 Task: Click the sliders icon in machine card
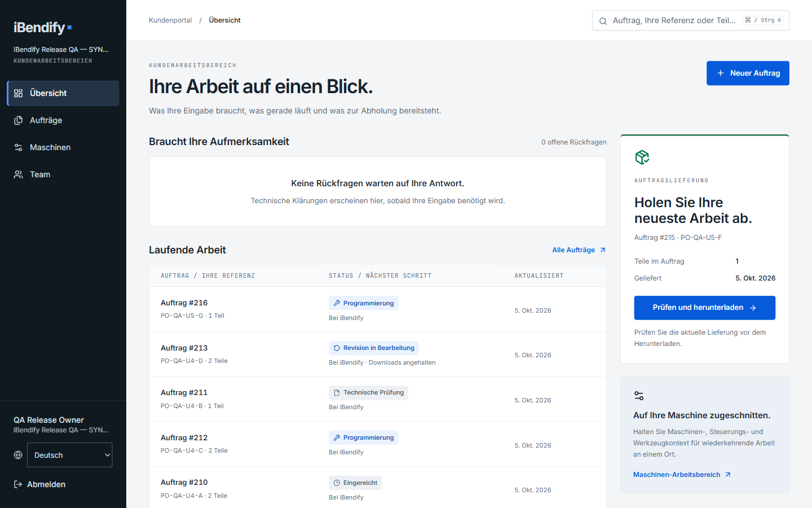(x=639, y=396)
